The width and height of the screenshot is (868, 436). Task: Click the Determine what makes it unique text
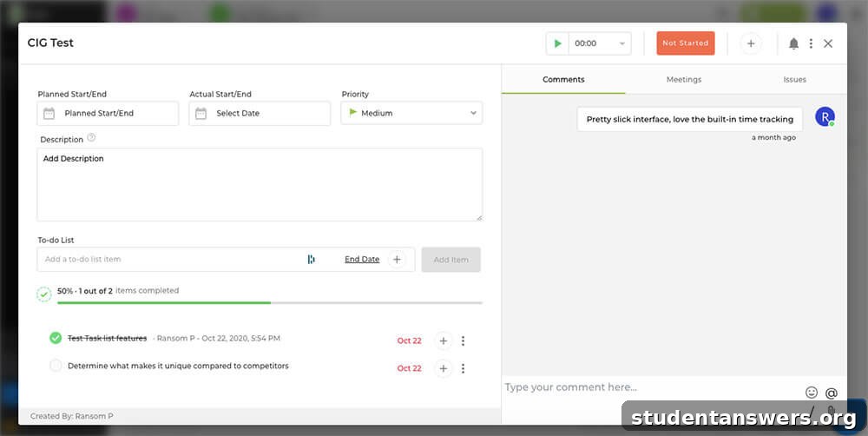178,366
